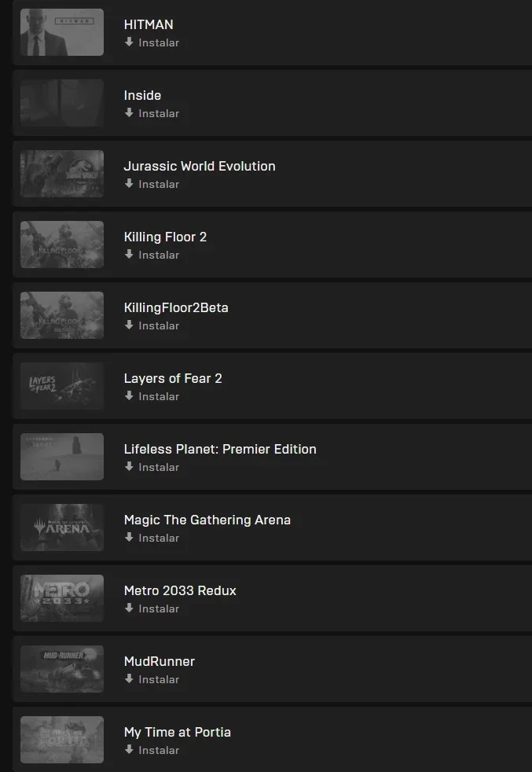Select the Layers of Fear 2 cover image
The height and width of the screenshot is (772, 532).
click(x=62, y=386)
